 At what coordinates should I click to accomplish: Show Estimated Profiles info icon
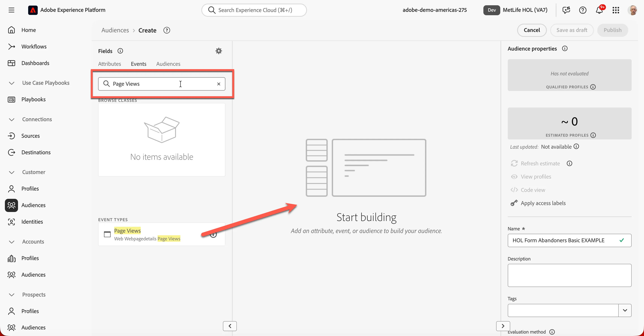click(x=593, y=135)
